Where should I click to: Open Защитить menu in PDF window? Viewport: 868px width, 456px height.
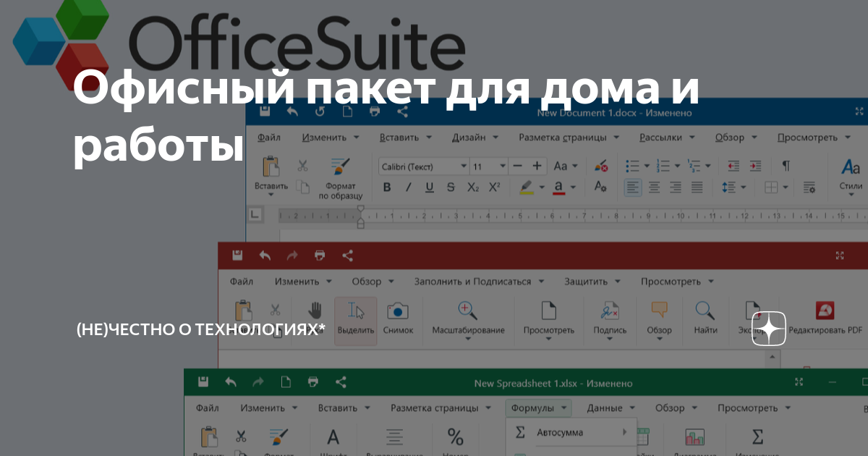click(x=592, y=281)
